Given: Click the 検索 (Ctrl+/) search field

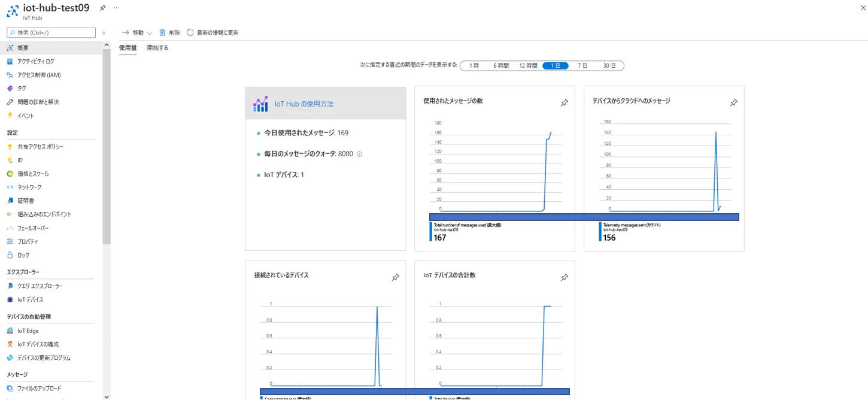Looking at the screenshot, I should (51, 33).
